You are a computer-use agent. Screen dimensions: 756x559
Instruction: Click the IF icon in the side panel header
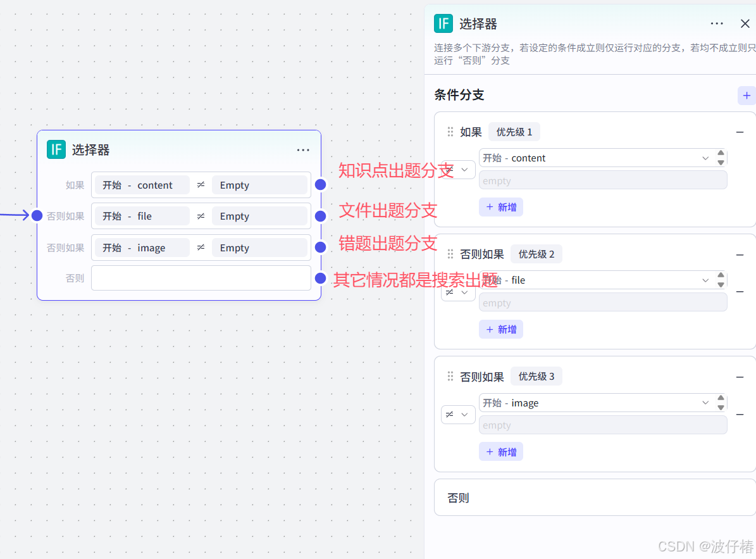443,23
